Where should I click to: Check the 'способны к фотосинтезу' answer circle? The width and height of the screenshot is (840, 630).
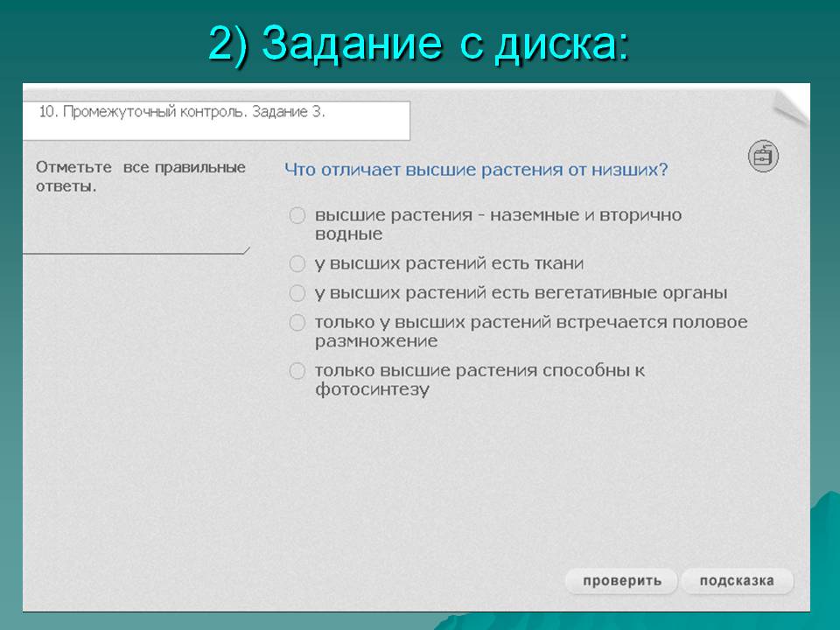(297, 371)
